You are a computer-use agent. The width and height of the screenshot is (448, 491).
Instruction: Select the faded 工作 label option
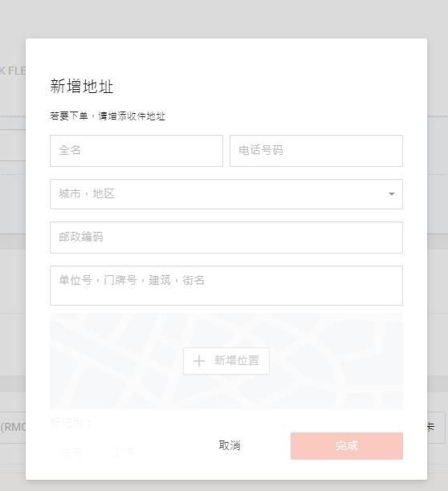tap(123, 452)
